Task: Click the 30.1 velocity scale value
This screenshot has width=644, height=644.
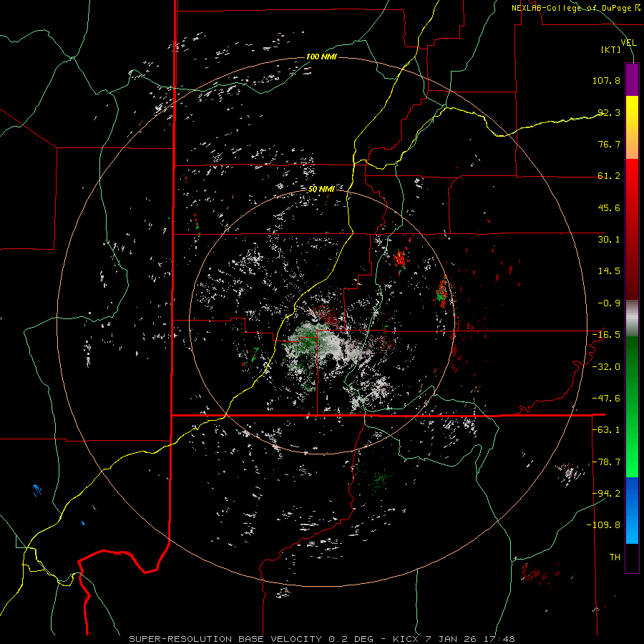Action: click(x=609, y=240)
